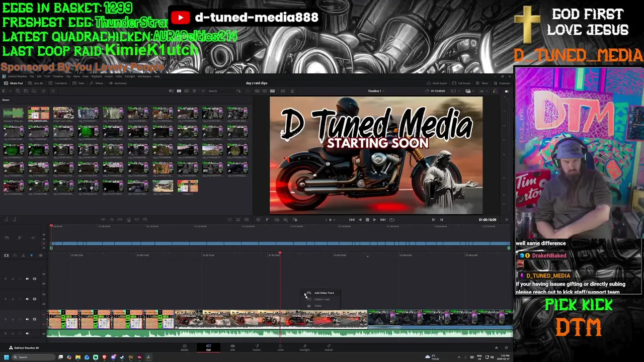Switch to the Color page tab

pos(281,347)
